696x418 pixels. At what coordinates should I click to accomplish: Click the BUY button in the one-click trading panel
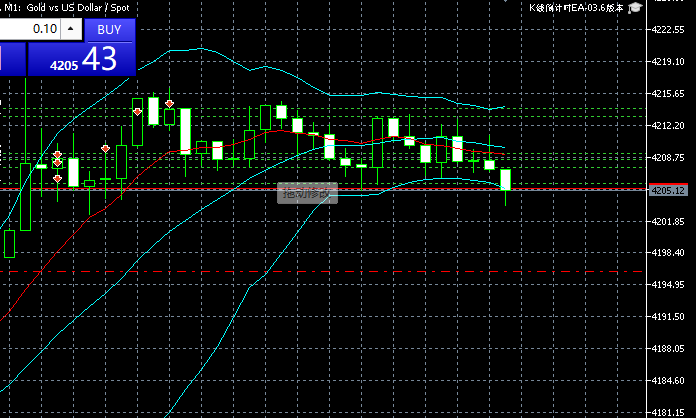click(109, 30)
